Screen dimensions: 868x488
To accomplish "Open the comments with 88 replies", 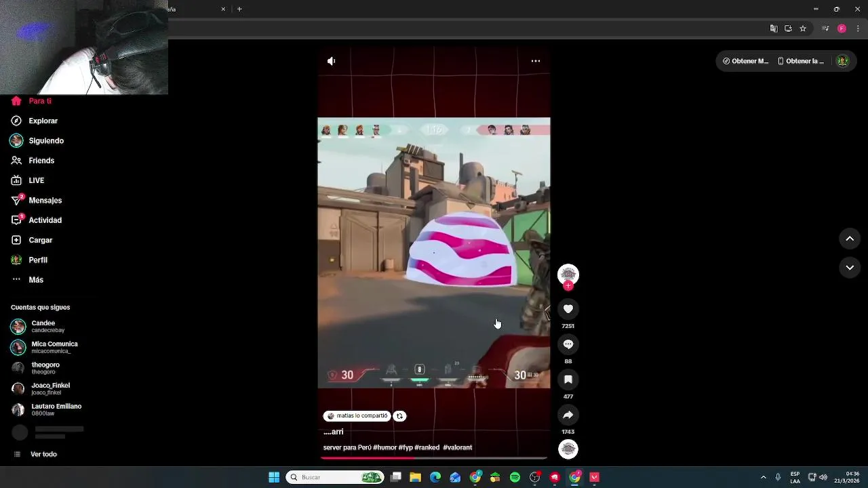I will coord(568,344).
